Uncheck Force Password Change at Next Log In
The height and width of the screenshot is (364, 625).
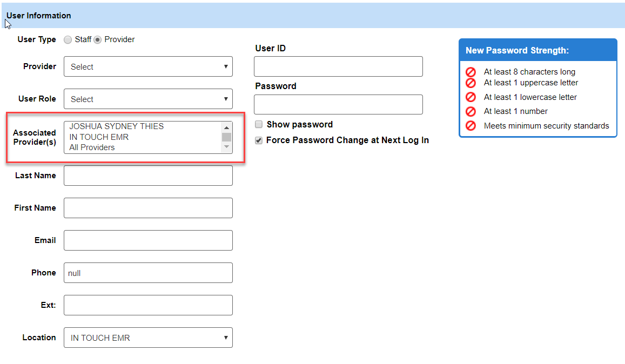(x=259, y=140)
